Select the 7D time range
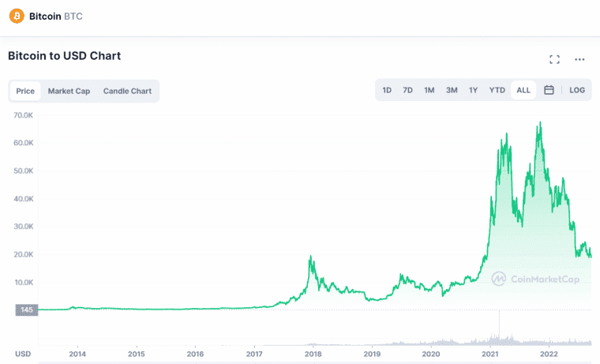 point(407,90)
